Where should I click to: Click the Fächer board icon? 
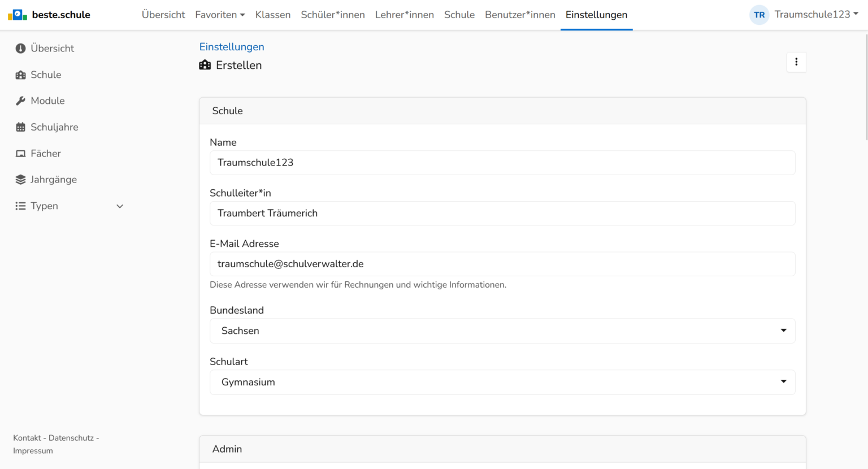click(20, 154)
